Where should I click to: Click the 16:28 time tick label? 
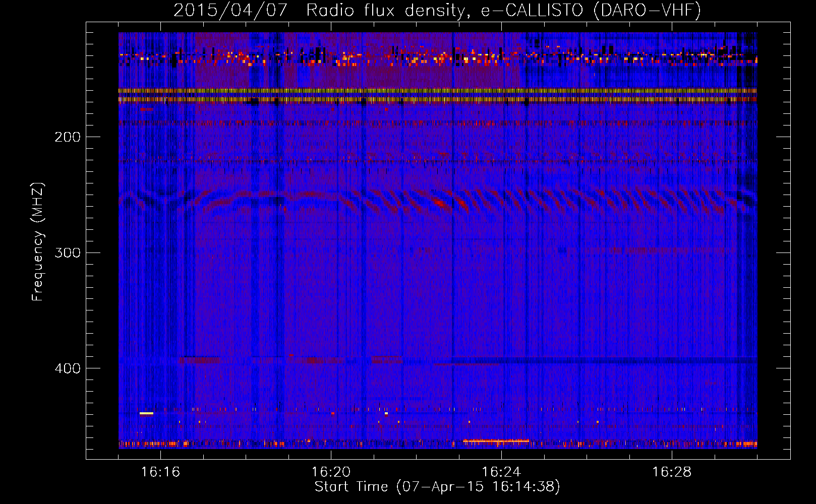672,472
